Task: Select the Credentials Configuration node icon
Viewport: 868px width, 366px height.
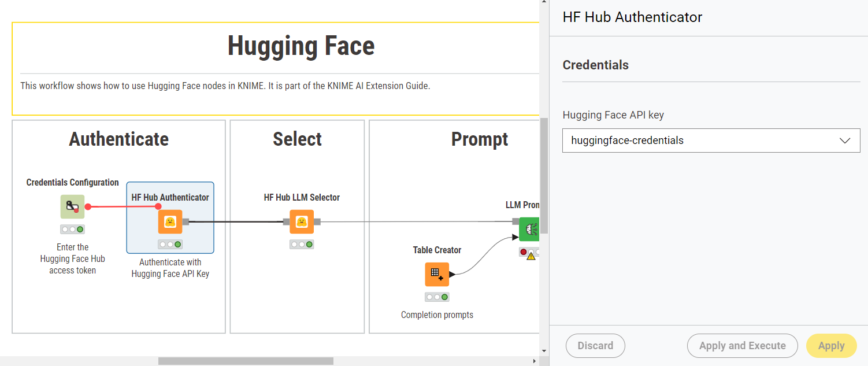Action: coord(73,206)
